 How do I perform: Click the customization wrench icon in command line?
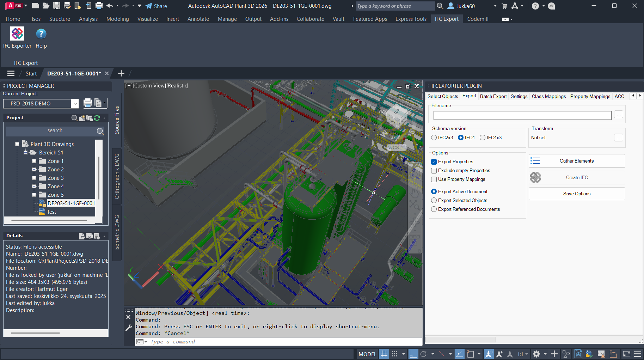coord(129,328)
